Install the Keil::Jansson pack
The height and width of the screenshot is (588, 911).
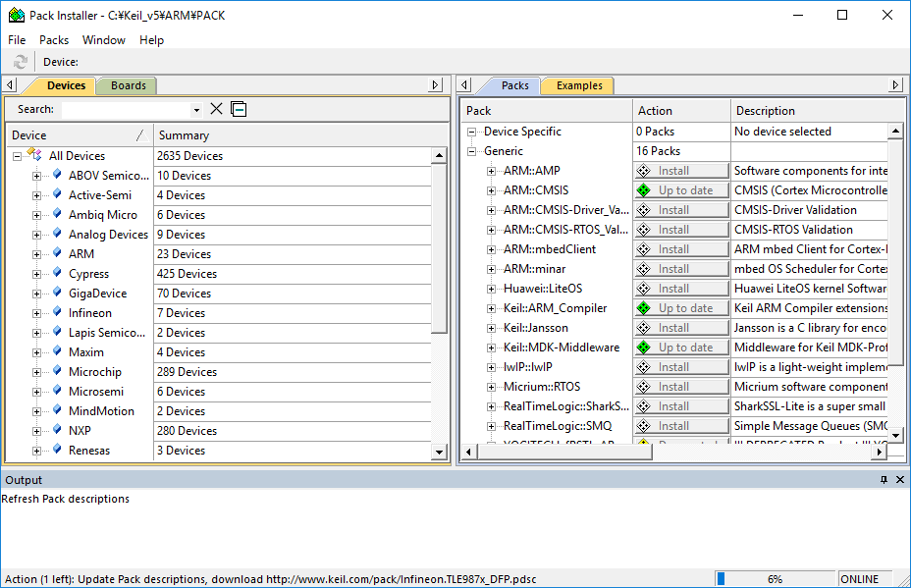681,328
